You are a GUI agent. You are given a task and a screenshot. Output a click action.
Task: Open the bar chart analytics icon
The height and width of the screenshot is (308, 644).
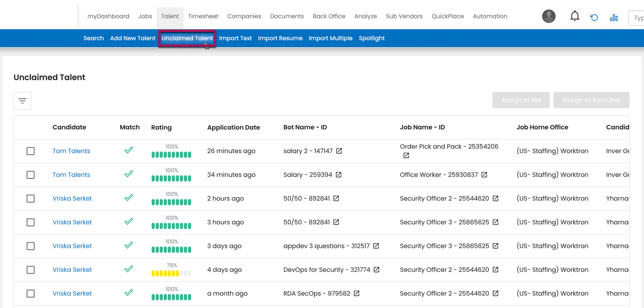coord(614,17)
